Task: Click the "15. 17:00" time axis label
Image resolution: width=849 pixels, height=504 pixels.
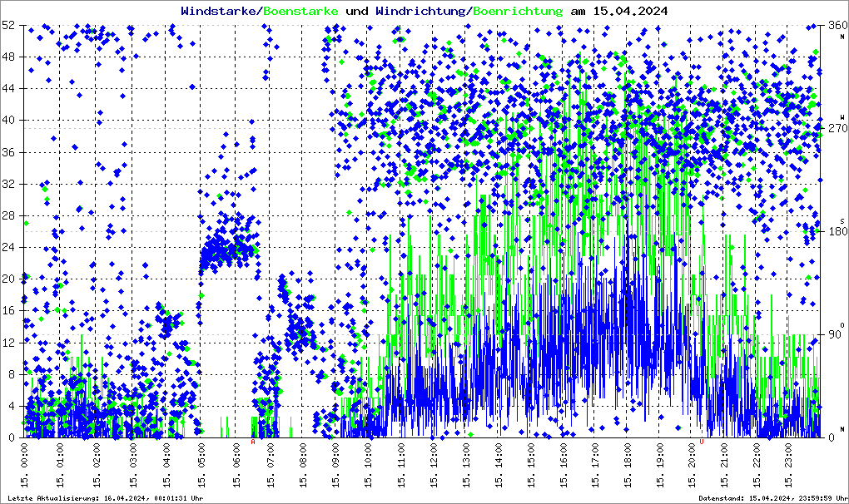Action: coord(595,465)
